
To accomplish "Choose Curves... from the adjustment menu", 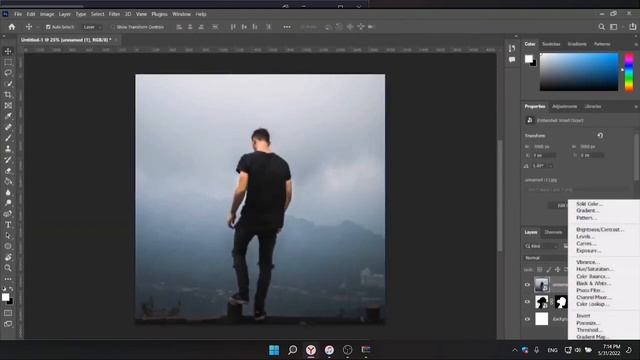I will coord(587,244).
